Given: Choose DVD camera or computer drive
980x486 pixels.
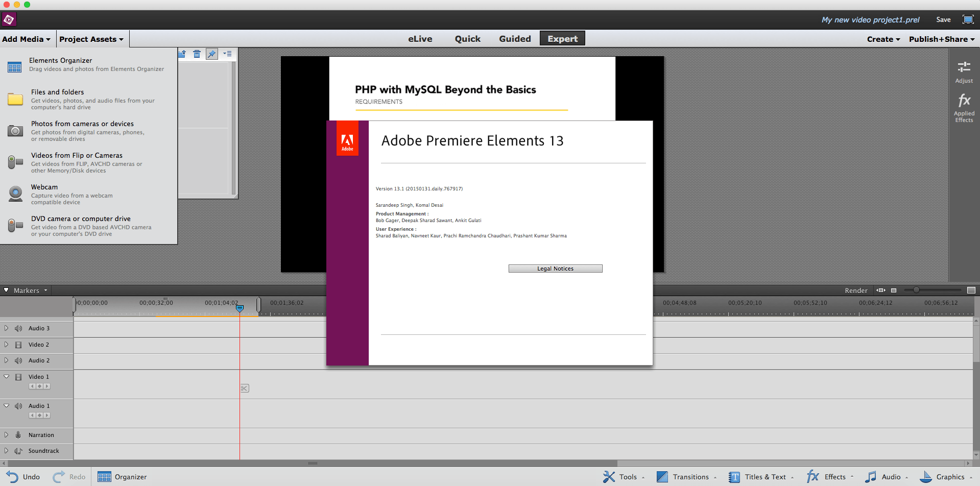Looking at the screenshot, I should (88, 226).
